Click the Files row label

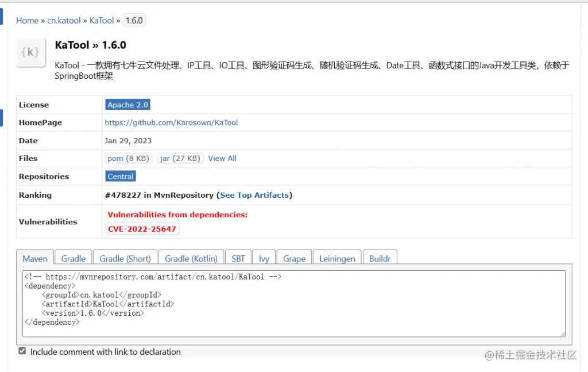click(x=28, y=159)
